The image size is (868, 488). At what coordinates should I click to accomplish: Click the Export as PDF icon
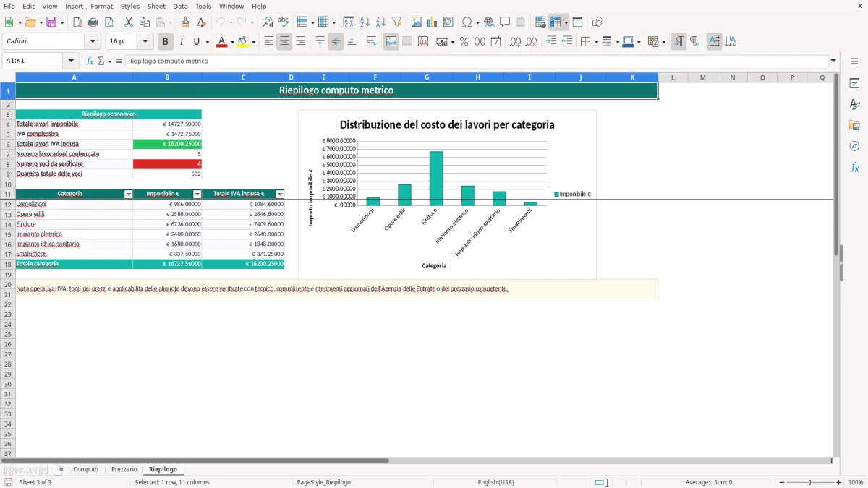click(77, 22)
